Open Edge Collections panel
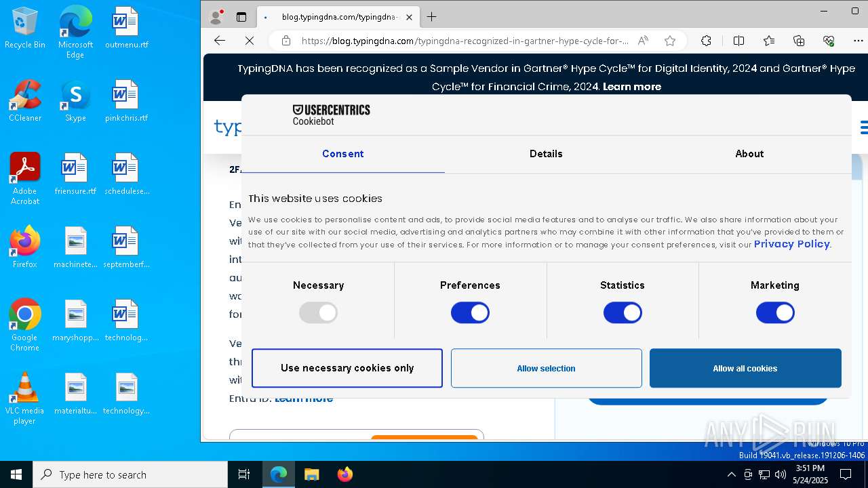Viewport: 868px width, 488px height. tap(799, 41)
